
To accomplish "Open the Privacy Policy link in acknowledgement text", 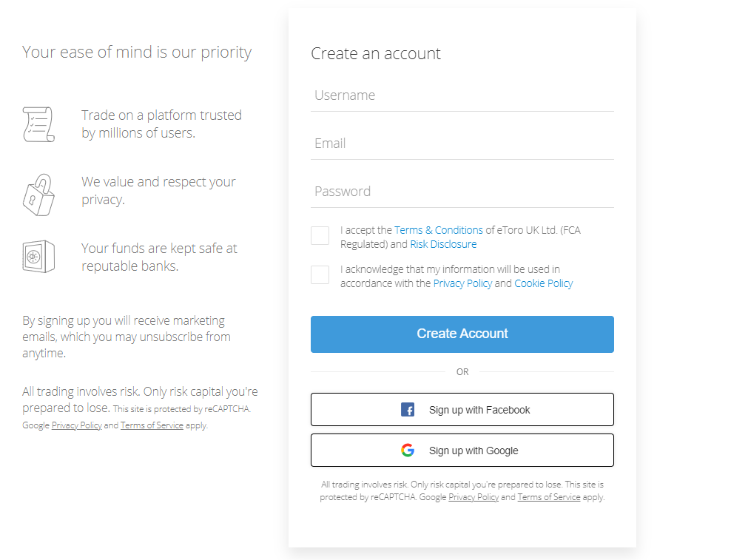I will (x=462, y=283).
